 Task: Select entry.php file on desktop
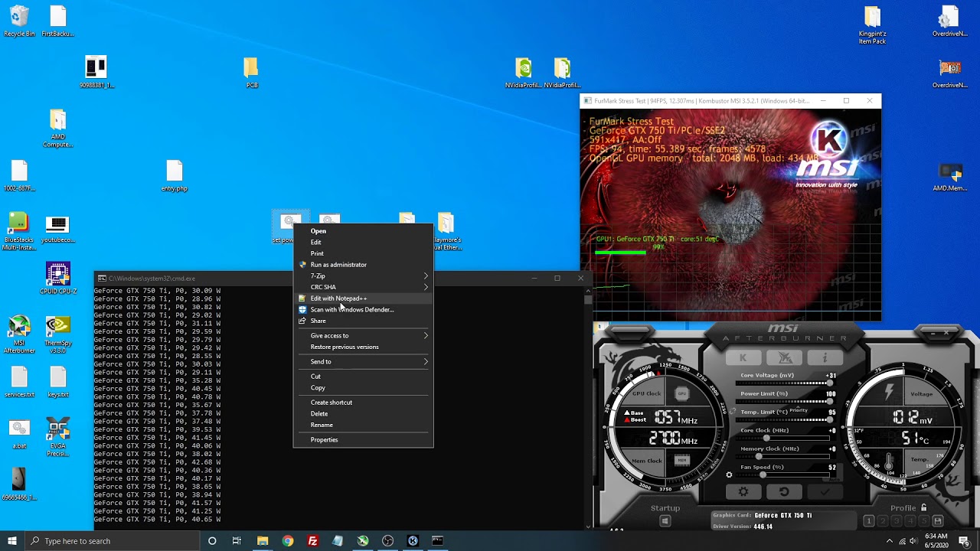(175, 176)
